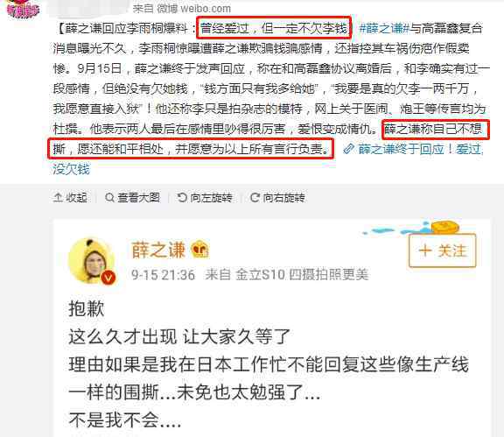The width and height of the screenshot is (504, 437).
Task: Click the coin decoration above 关注 button
Action: 444,228
